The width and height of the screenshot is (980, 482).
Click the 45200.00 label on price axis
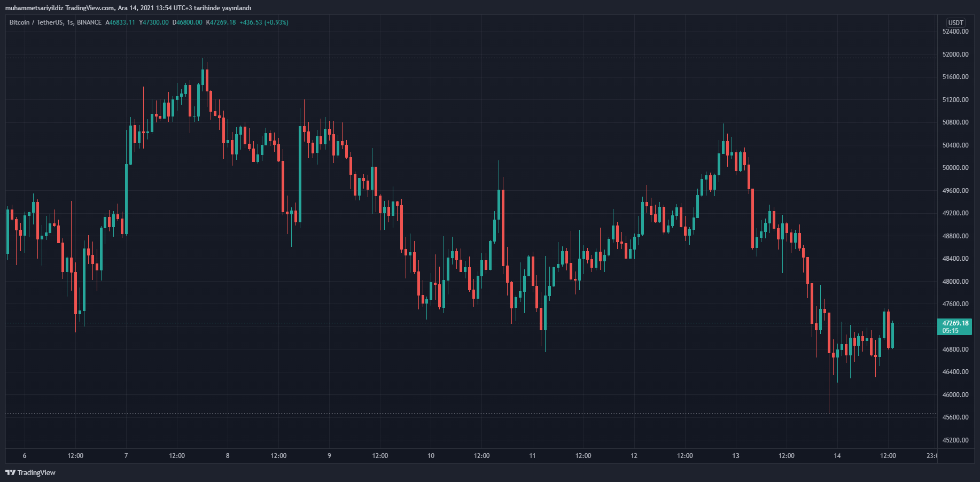955,440
